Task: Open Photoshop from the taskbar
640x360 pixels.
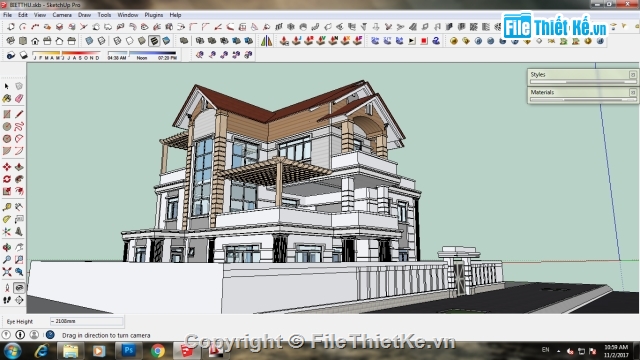Action: point(129,350)
